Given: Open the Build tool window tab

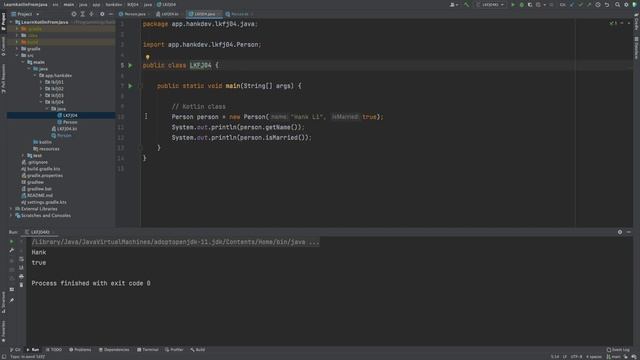Looking at the screenshot, I should point(198,350).
